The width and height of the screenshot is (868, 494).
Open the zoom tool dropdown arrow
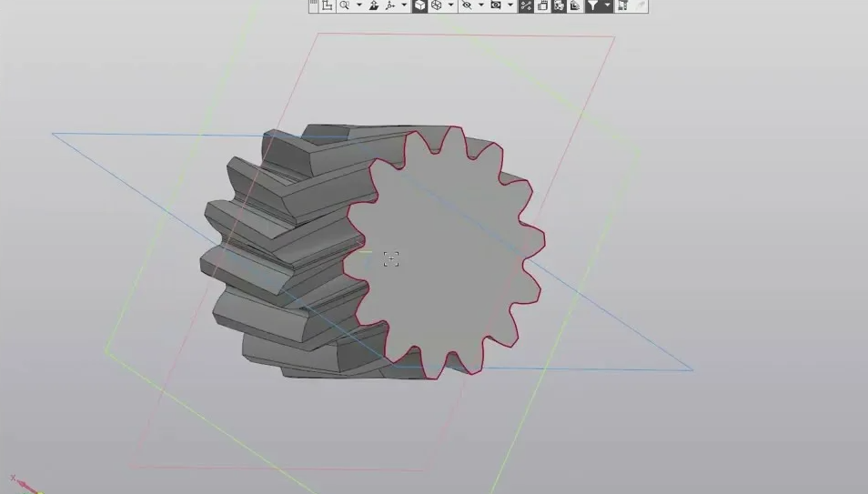point(358,5)
